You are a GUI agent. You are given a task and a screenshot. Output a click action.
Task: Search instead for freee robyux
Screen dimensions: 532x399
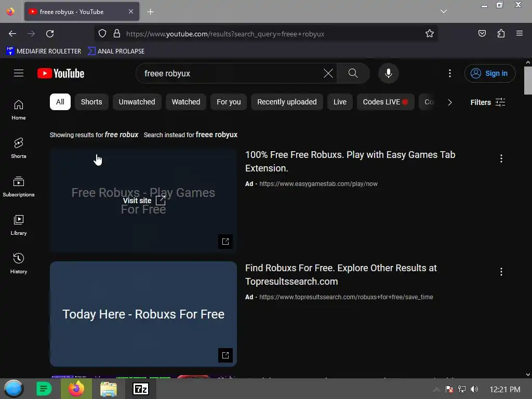tap(217, 135)
